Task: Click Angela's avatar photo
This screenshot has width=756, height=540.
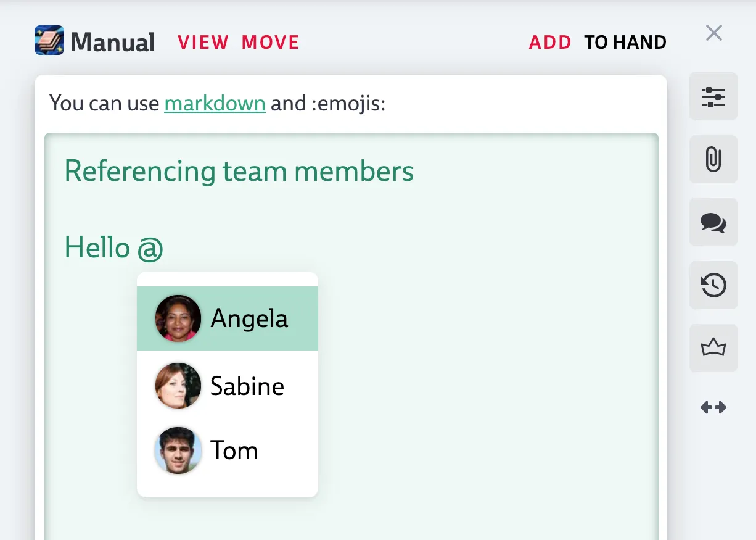Action: [178, 318]
